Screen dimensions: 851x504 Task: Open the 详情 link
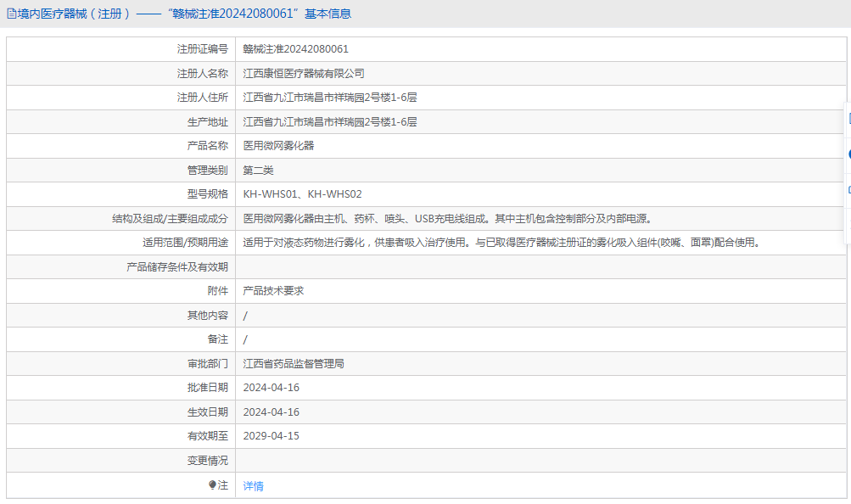click(x=253, y=486)
